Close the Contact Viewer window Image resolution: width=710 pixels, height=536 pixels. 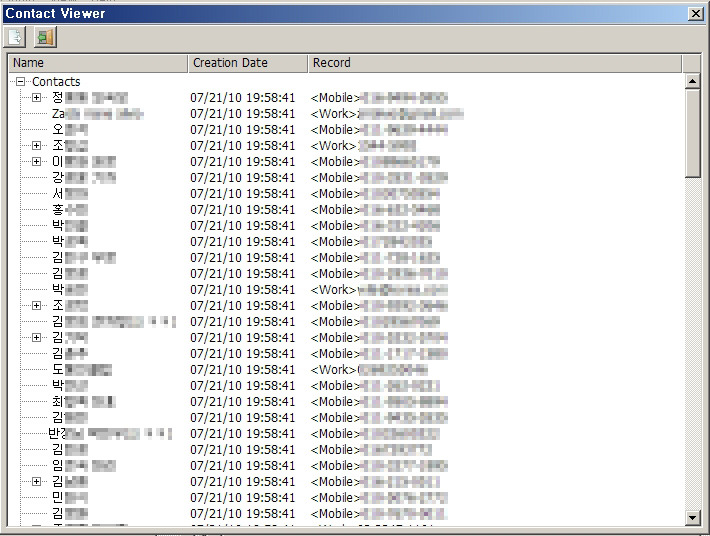click(x=696, y=13)
